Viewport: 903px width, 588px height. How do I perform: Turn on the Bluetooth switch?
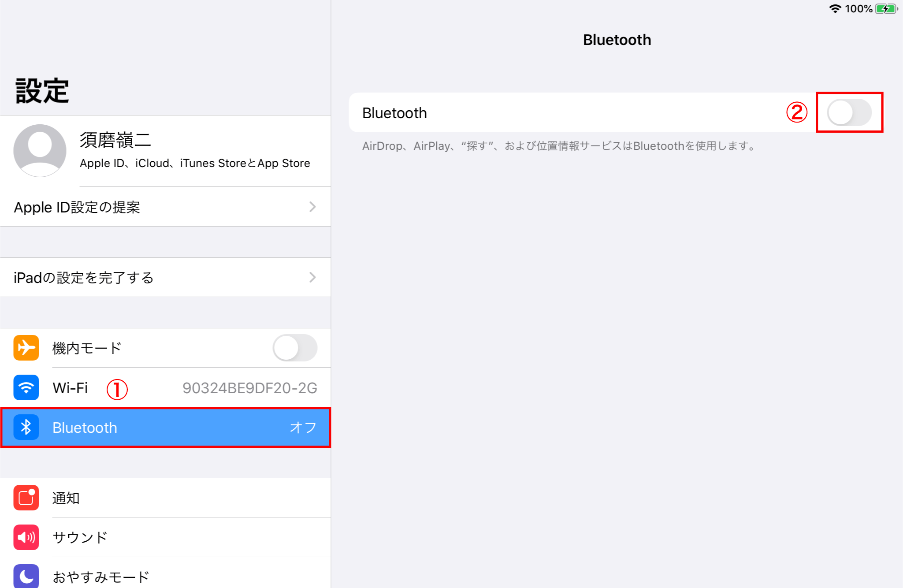click(849, 112)
